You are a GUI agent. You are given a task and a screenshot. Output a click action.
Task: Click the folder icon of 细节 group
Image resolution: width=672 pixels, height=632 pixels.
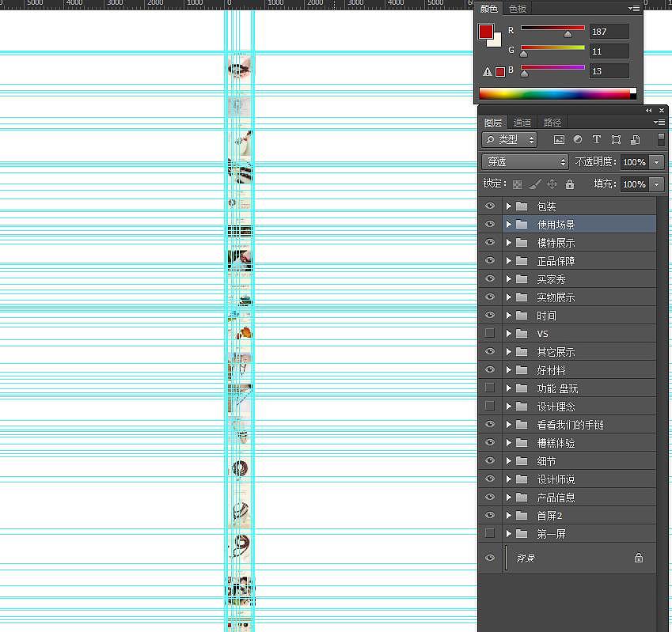(x=522, y=461)
